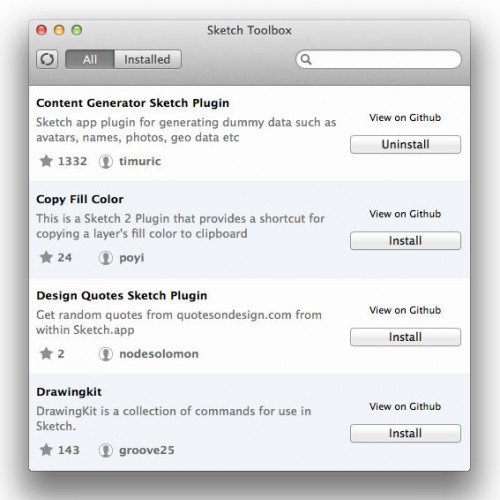This screenshot has height=500, width=500.
Task: Open View on Github for Copy Fill Color
Action: (x=405, y=214)
